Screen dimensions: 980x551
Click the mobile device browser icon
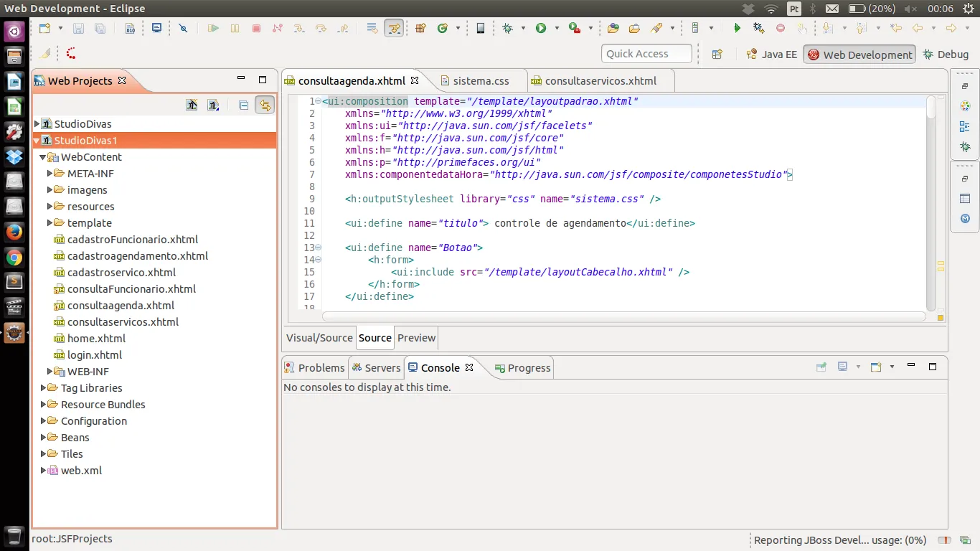(x=481, y=28)
